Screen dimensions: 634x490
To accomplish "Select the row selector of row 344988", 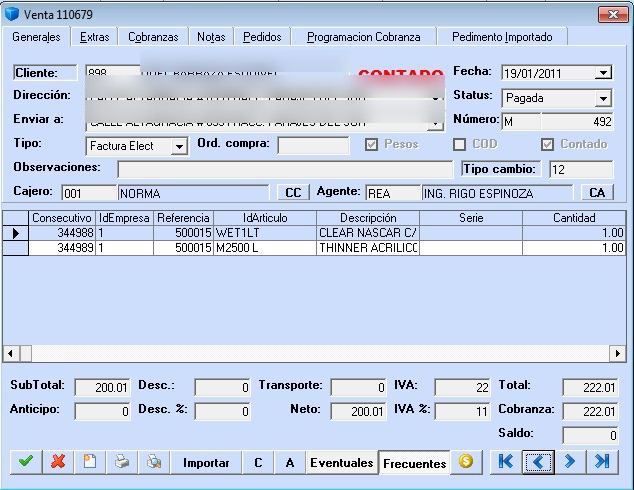I will [15, 233].
